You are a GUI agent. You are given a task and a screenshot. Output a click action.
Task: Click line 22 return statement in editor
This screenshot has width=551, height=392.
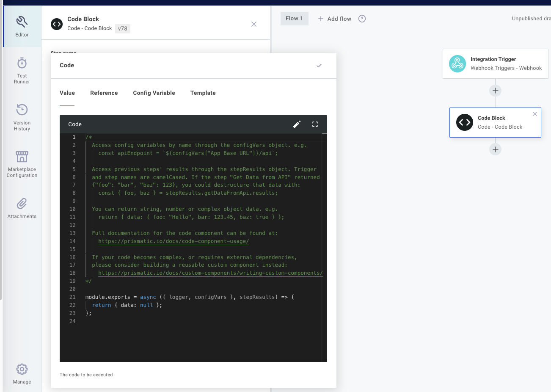127,305
